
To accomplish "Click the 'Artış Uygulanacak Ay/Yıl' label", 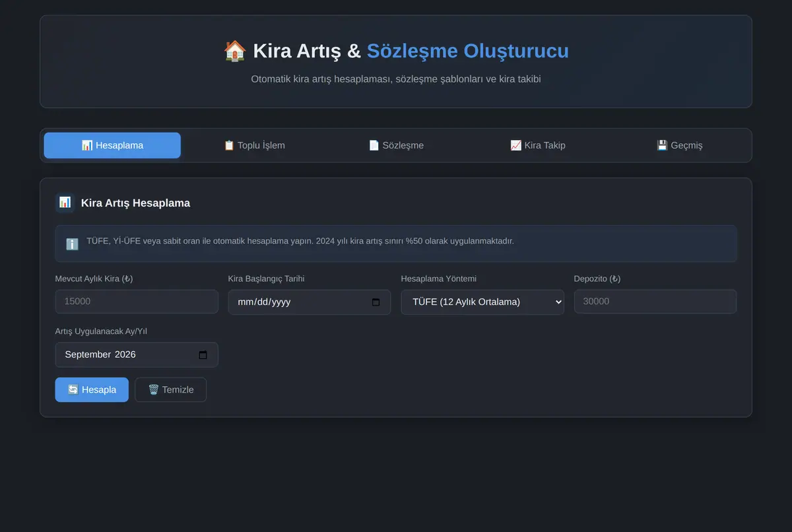I will [x=101, y=331].
